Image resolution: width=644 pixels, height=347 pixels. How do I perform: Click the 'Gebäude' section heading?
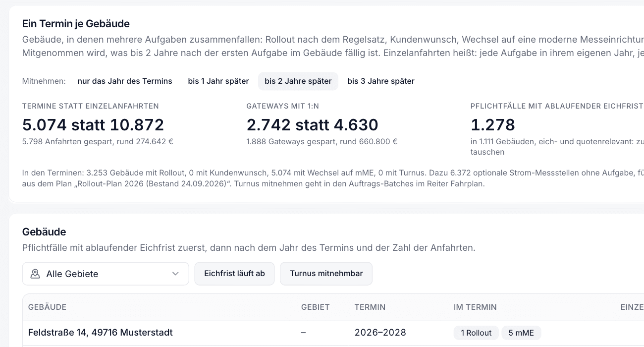pos(44,232)
